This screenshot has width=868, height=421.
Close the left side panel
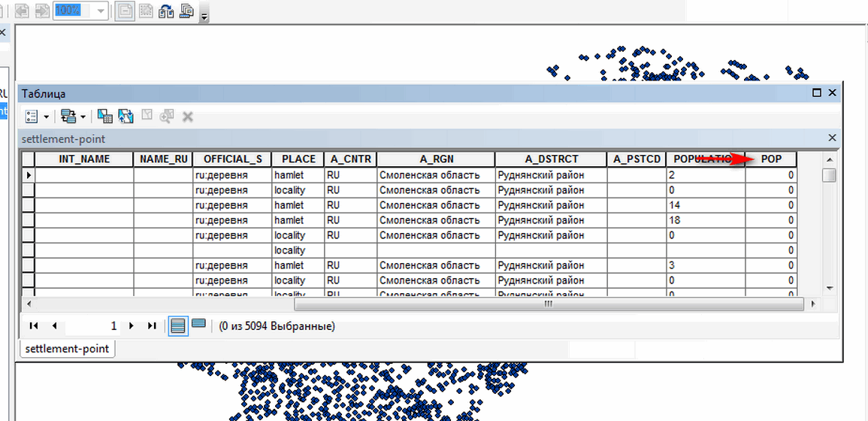[x=3, y=32]
